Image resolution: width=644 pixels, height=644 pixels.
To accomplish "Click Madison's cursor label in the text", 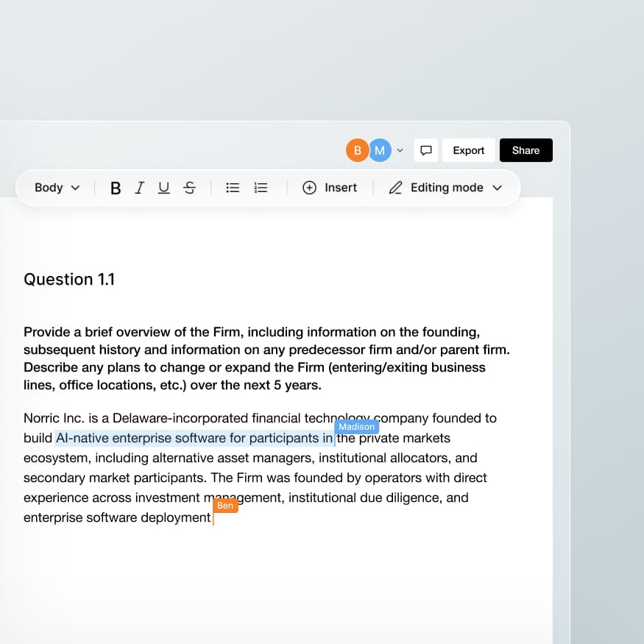I will 357,427.
